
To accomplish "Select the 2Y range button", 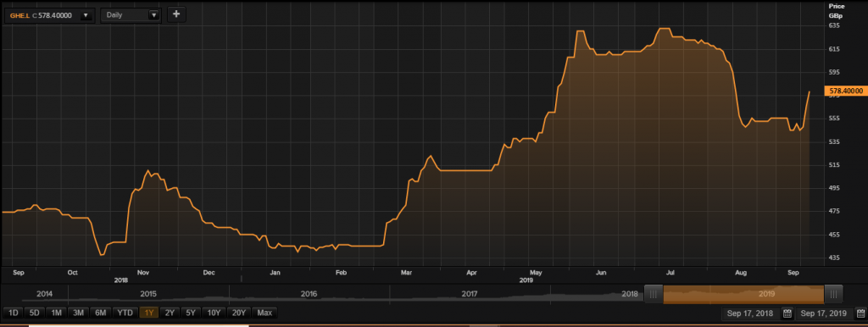I will (170, 313).
